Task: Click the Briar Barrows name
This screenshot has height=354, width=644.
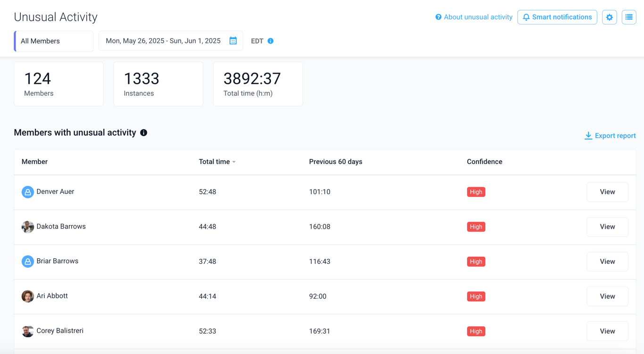Action: point(58,261)
